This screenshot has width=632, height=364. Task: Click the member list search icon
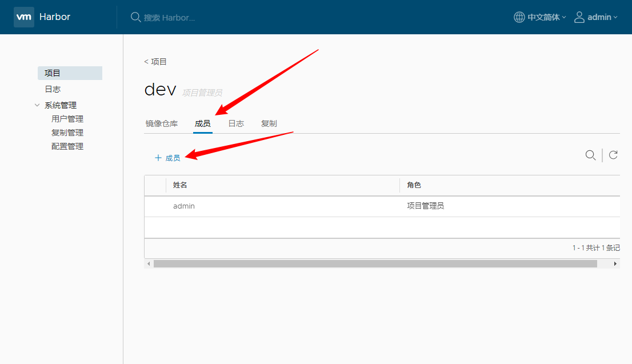tap(590, 155)
